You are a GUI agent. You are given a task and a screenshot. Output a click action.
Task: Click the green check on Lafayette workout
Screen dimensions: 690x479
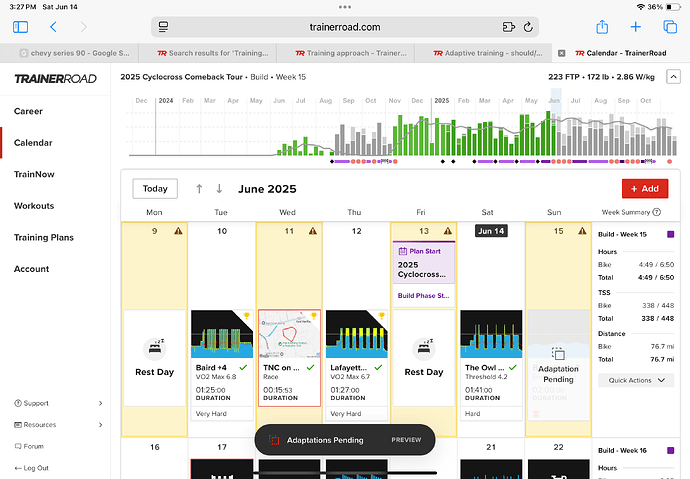point(378,367)
